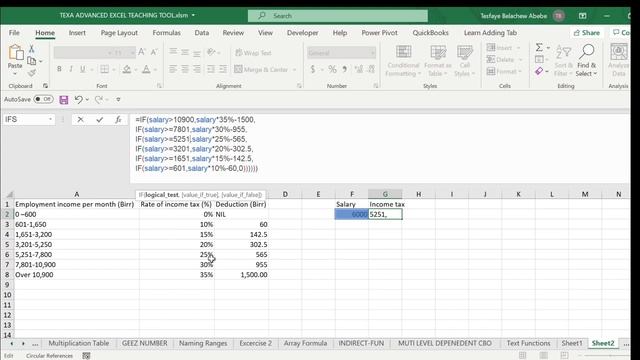Click the Redo arrow icon

pos(98,100)
